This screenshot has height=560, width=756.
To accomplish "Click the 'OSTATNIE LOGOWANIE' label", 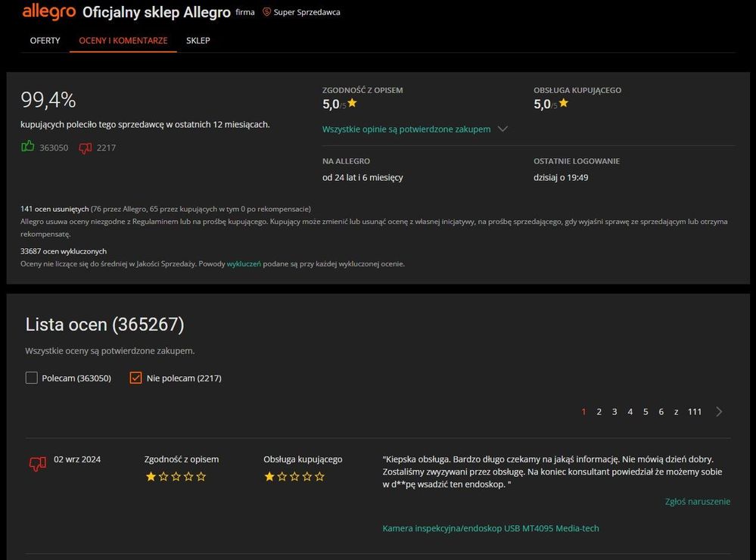I will pyautogui.click(x=577, y=161).
